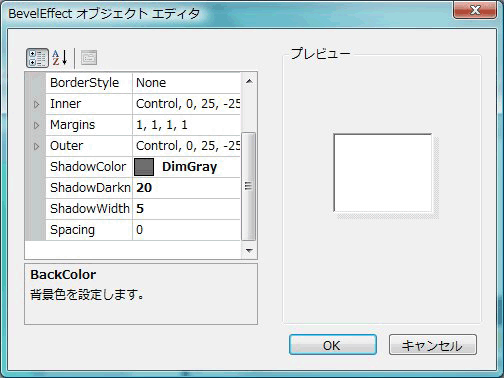The width and height of the screenshot is (504, 378).
Task: Click the scrollbar up arrow
Action: pyautogui.click(x=249, y=82)
